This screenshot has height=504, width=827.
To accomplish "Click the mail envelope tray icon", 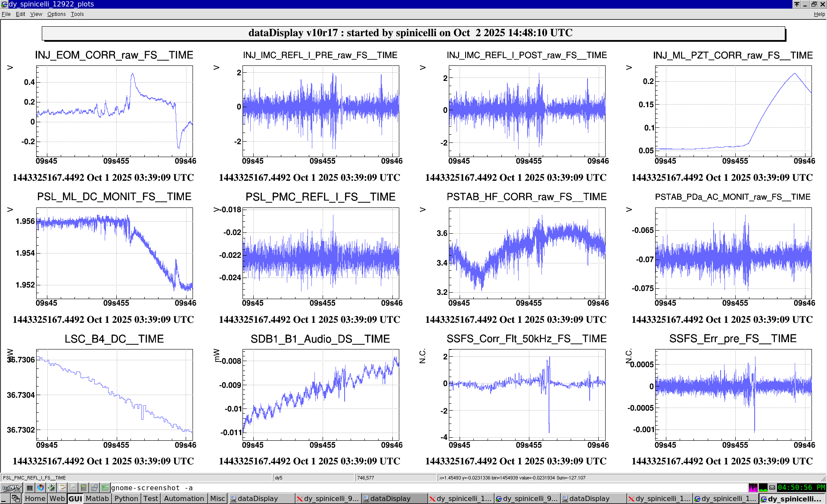I will coord(772,488).
